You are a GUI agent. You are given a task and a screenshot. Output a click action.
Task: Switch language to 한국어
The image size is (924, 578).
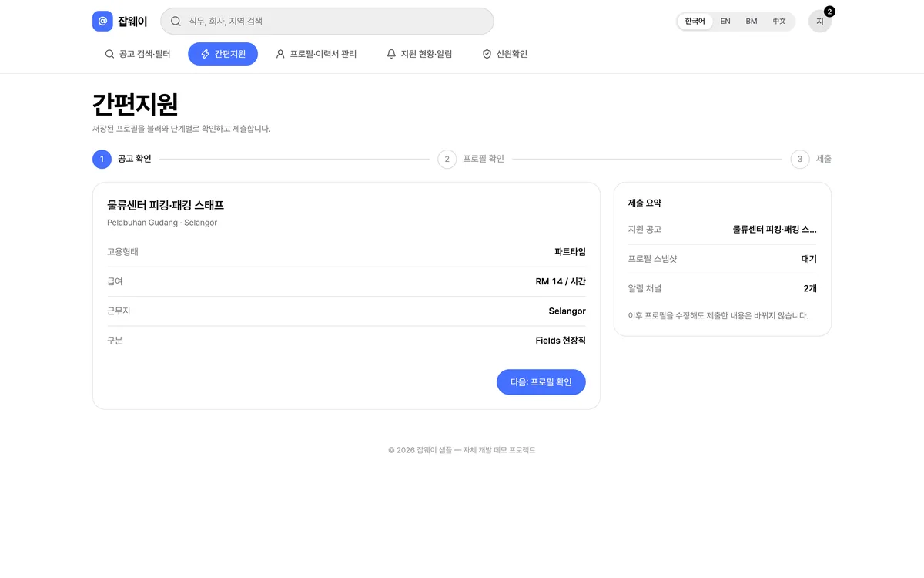(695, 22)
